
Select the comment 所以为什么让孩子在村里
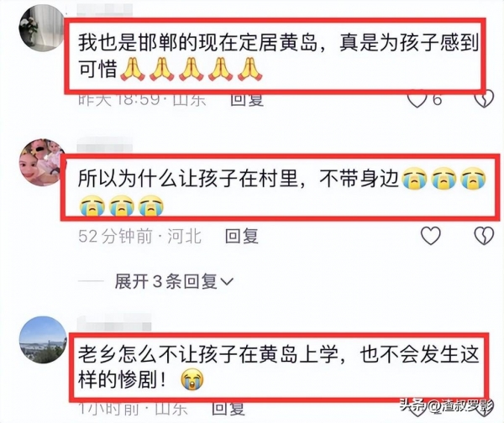click(x=280, y=188)
